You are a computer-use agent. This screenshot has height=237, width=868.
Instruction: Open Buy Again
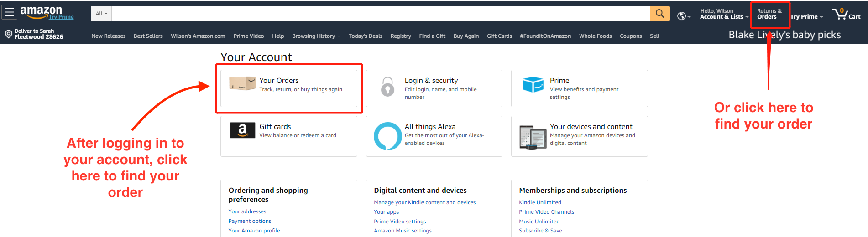466,36
